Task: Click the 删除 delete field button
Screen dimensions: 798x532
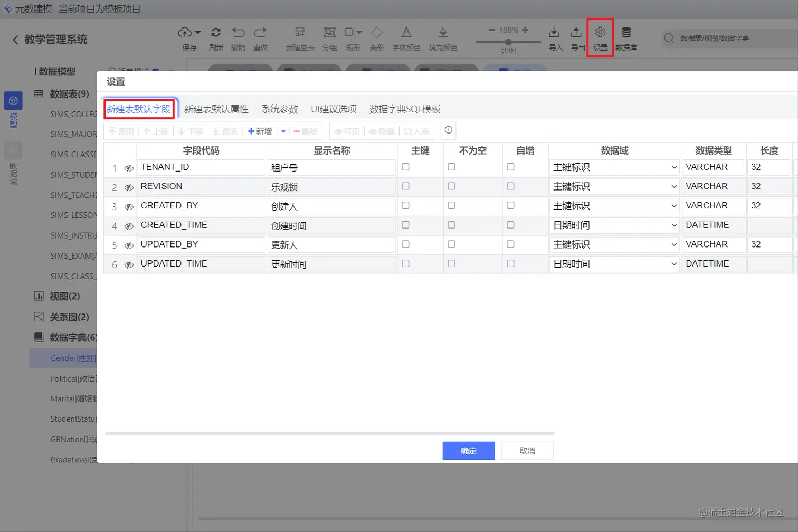Action: coord(305,131)
